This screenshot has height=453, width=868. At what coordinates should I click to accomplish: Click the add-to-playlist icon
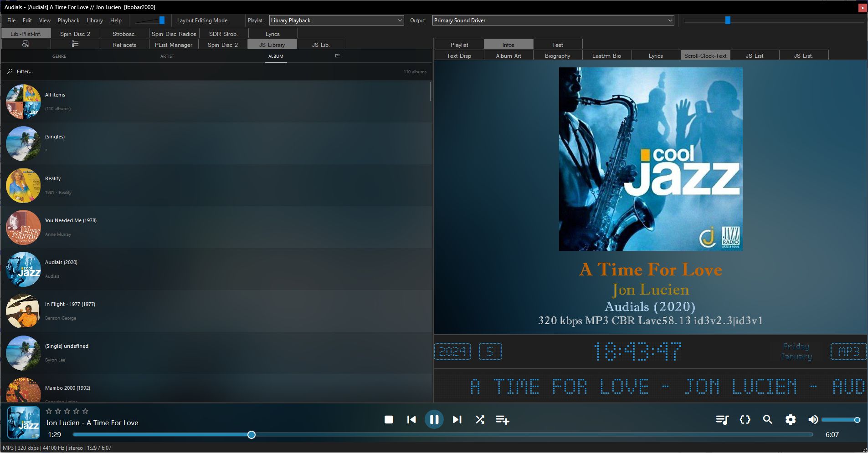(503, 419)
